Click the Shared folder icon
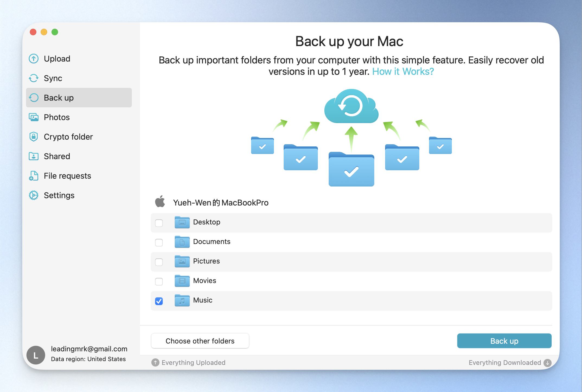This screenshot has width=582, height=392. click(34, 156)
